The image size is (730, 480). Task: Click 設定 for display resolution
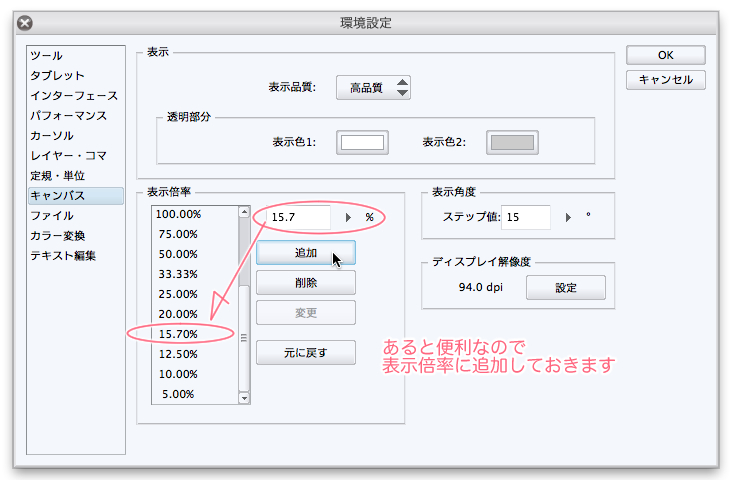coord(566,288)
